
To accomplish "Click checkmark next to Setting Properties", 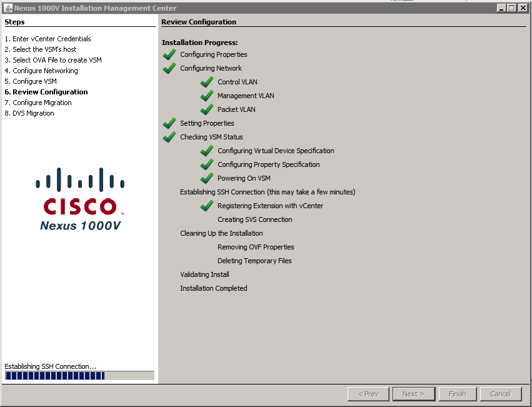I will [169, 123].
